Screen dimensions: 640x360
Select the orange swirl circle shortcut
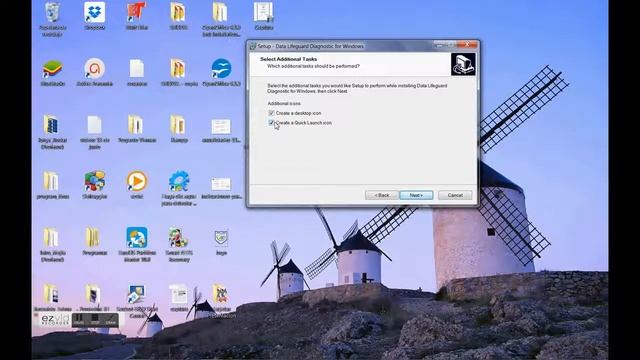coord(95,69)
